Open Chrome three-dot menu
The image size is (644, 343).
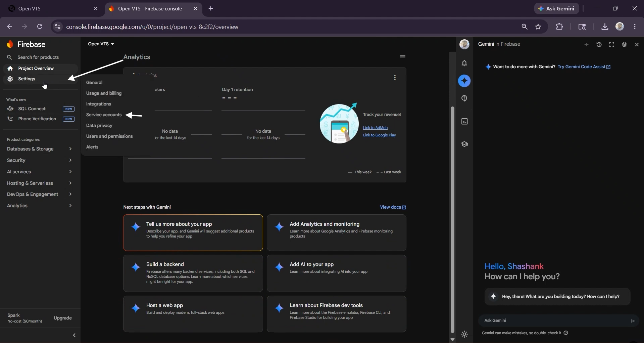click(635, 27)
